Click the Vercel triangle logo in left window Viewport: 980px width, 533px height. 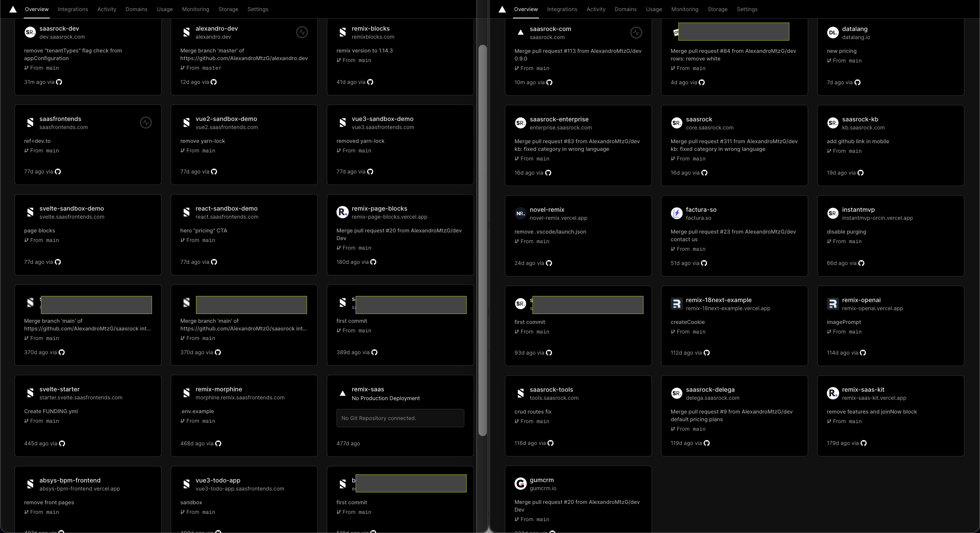coord(13,9)
